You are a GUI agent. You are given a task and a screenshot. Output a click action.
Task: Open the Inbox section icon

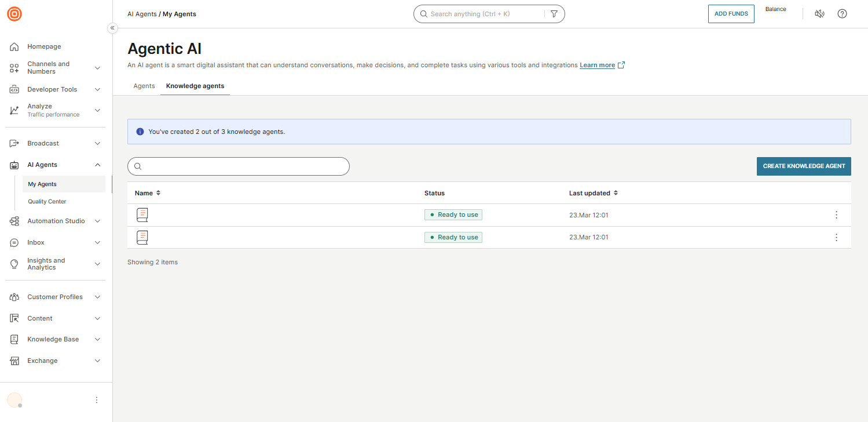(14, 242)
